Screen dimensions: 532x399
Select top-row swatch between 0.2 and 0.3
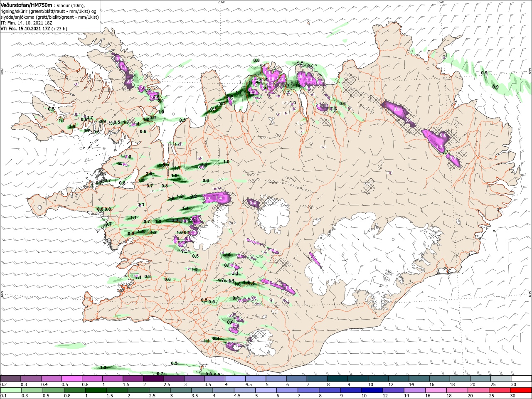point(10,379)
